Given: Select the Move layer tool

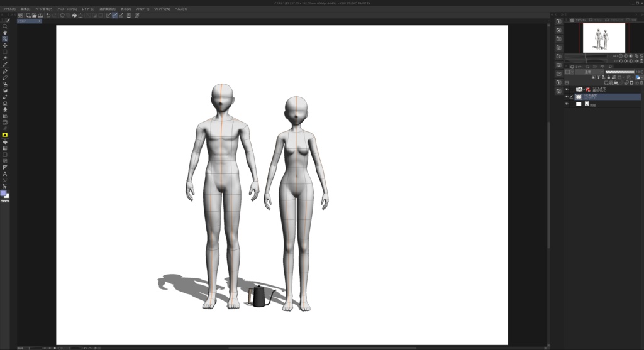Looking at the screenshot, I should (x=5, y=45).
